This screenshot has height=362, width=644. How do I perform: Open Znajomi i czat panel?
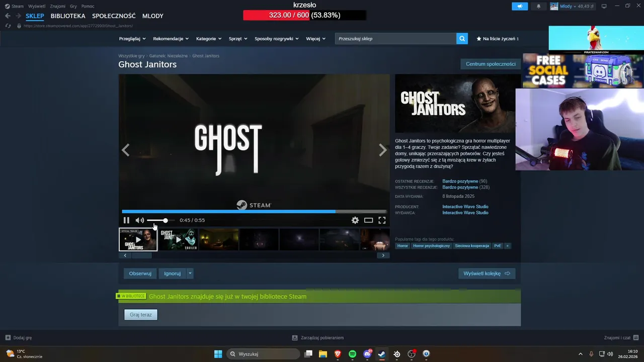pyautogui.click(x=621, y=338)
